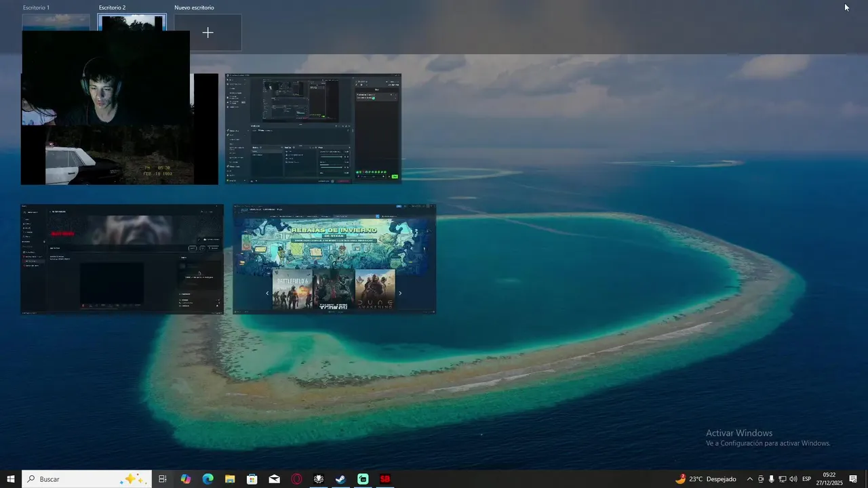Open network settings tray icon

point(782,479)
